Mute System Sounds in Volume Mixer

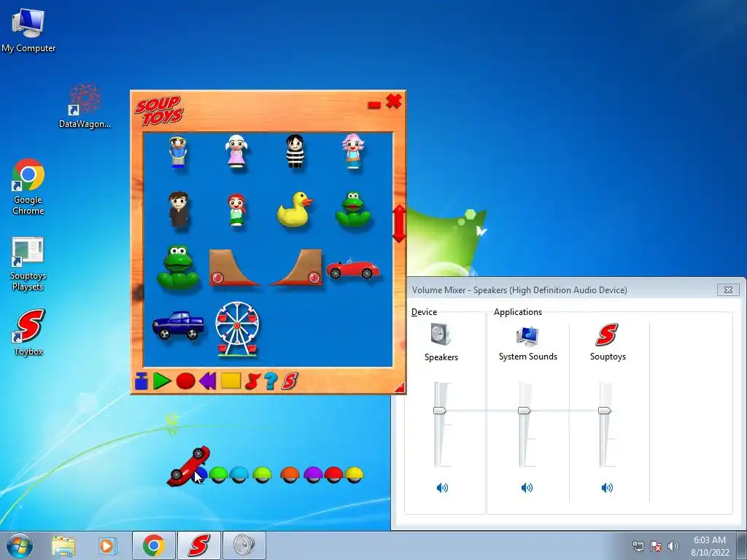coord(527,488)
